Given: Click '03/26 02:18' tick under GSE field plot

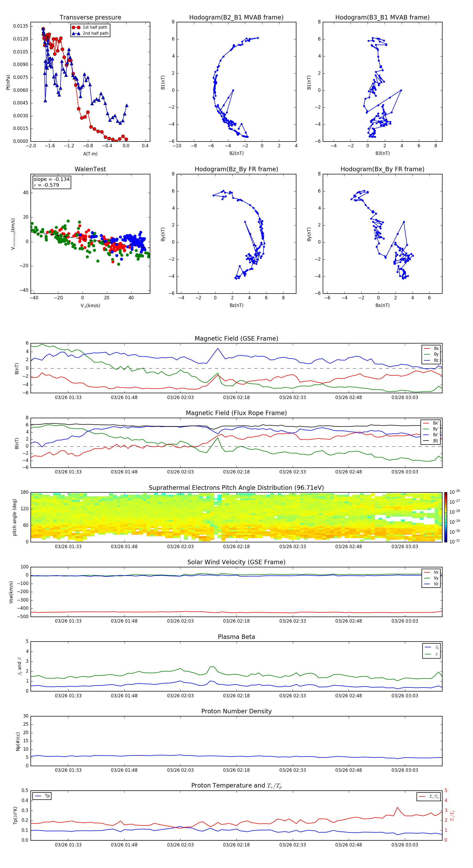Looking at the screenshot, I should 236,398.
